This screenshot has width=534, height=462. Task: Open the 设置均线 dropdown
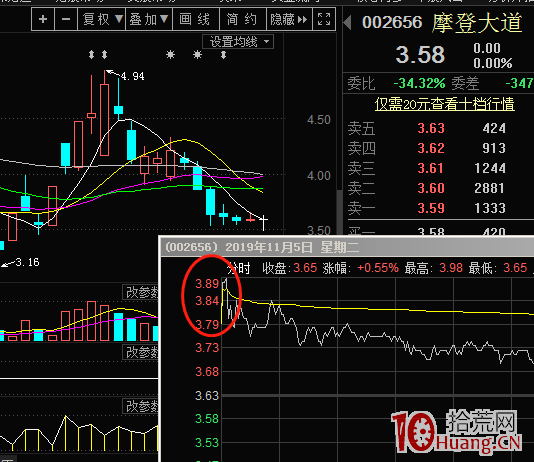[238, 42]
